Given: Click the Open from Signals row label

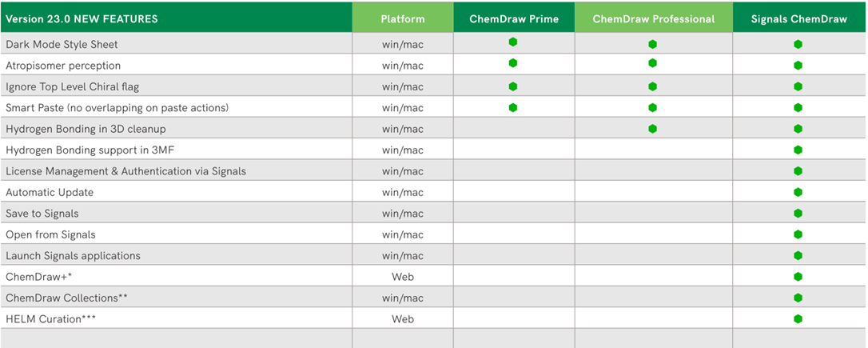Looking at the screenshot, I should 50,234.
